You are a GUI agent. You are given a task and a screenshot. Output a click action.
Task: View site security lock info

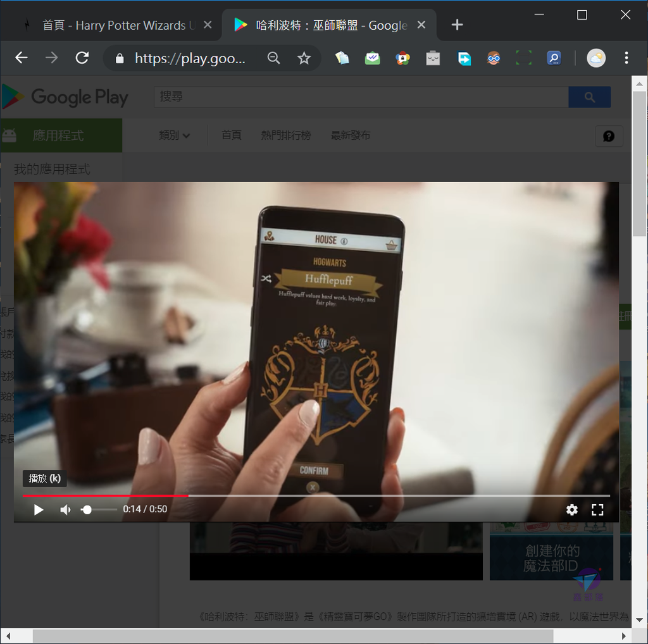click(120, 58)
